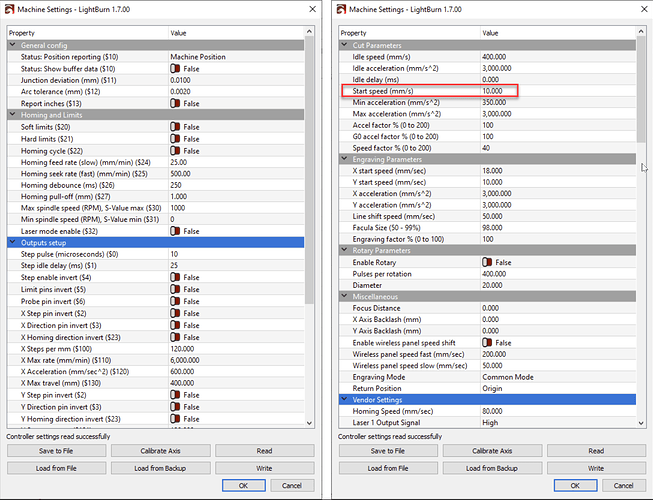Select X Max rate value 6,000.000
The image size is (653, 500).
pyautogui.click(x=185, y=360)
